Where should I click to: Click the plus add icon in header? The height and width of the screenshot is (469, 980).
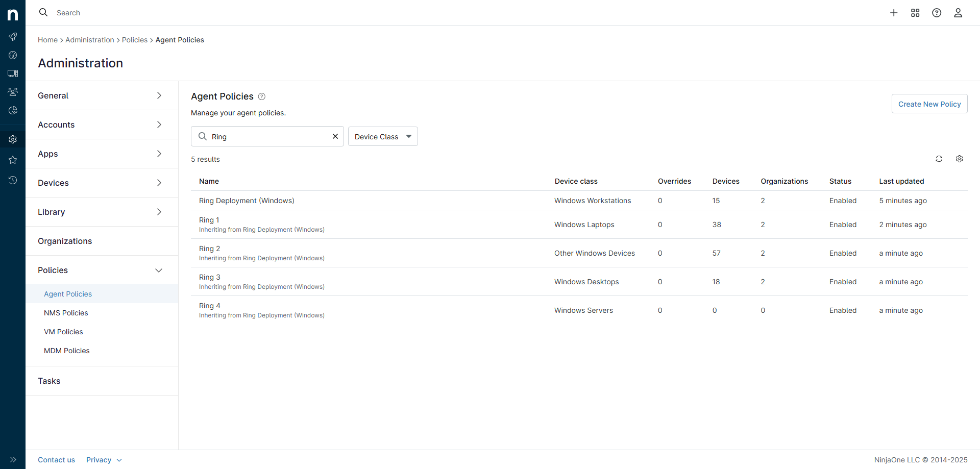click(x=894, y=13)
